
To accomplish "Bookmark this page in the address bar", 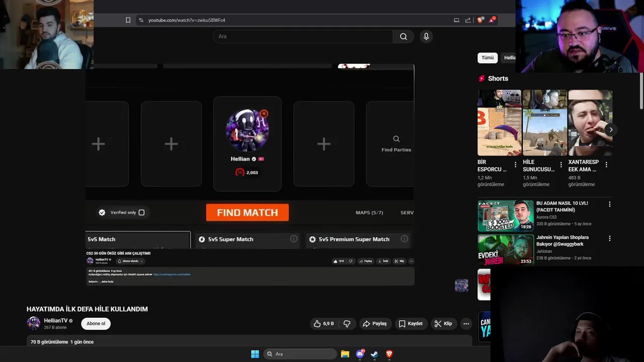I will tap(128, 20).
